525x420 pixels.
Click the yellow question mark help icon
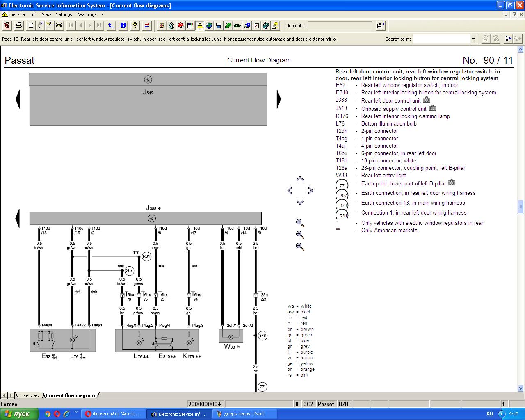click(x=135, y=25)
